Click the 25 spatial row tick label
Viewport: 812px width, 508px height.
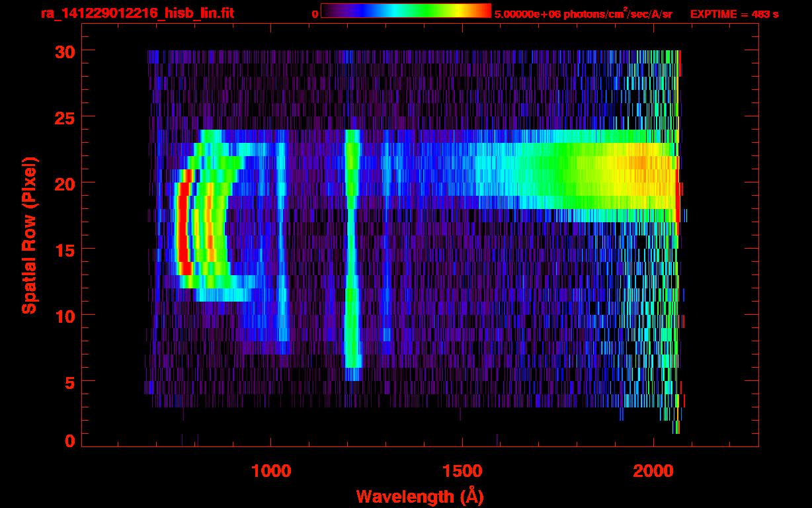pyautogui.click(x=64, y=117)
